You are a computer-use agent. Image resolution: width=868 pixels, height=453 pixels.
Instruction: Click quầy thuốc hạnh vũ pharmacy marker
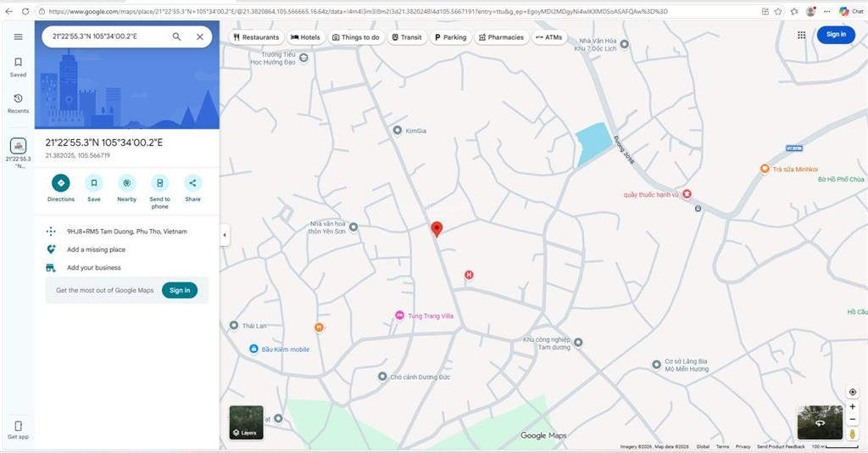[x=687, y=193]
